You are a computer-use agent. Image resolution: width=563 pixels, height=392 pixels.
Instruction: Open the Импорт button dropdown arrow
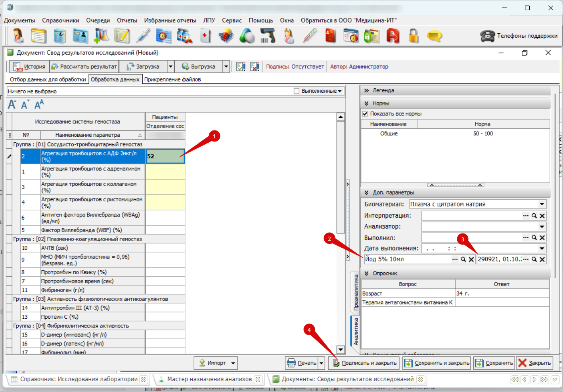tap(233, 363)
